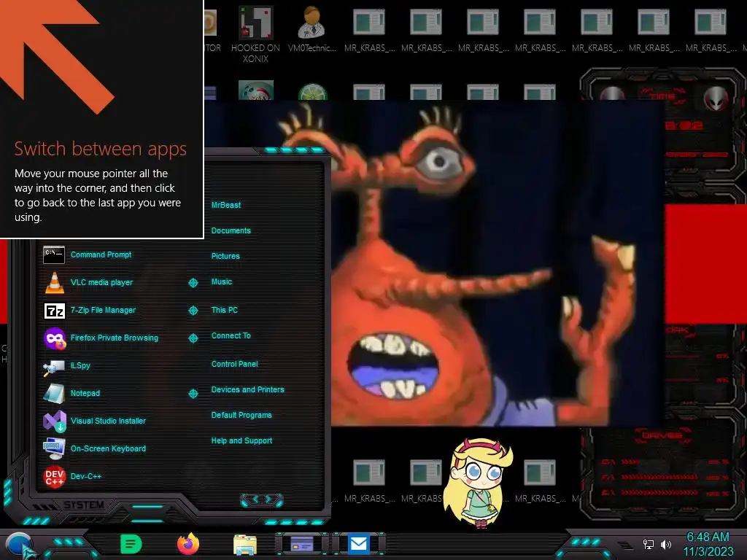Open This PC from the Start menu
The image size is (747, 560).
pyautogui.click(x=225, y=310)
